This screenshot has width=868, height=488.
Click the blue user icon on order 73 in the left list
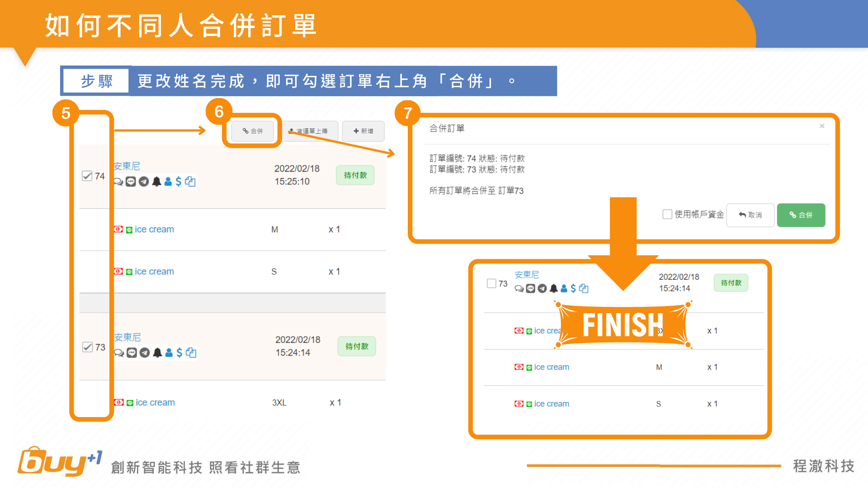pyautogui.click(x=169, y=353)
